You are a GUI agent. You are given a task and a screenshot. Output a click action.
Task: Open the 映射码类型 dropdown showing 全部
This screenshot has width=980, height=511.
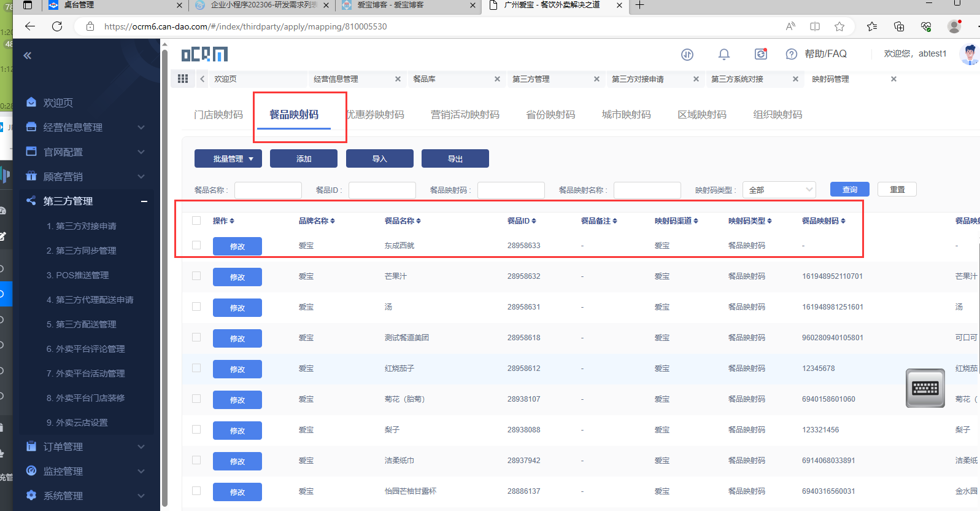(x=779, y=190)
